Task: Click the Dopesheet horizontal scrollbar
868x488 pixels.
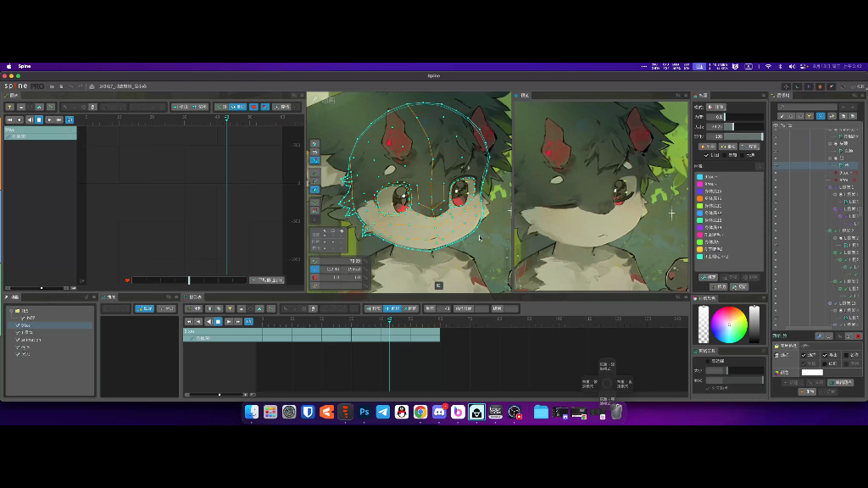Action: click(216, 395)
